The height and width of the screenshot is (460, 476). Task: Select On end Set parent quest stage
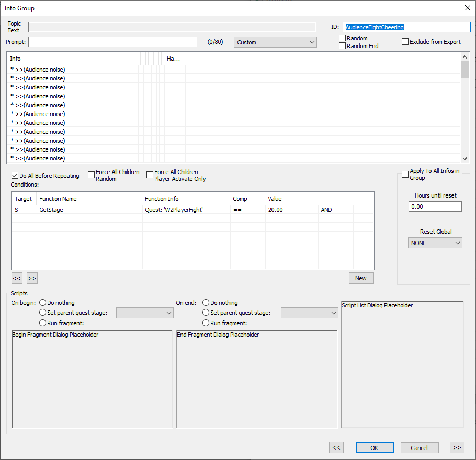click(206, 313)
